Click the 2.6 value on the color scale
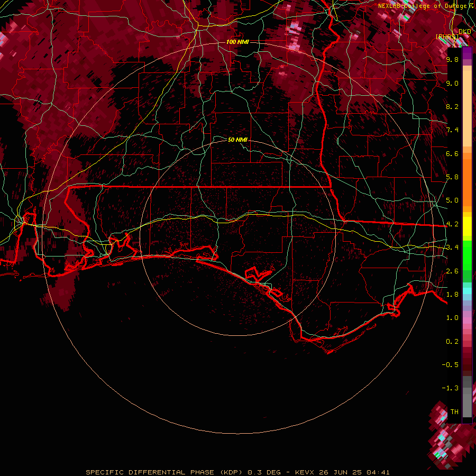This screenshot has width=476, height=476. [452, 271]
